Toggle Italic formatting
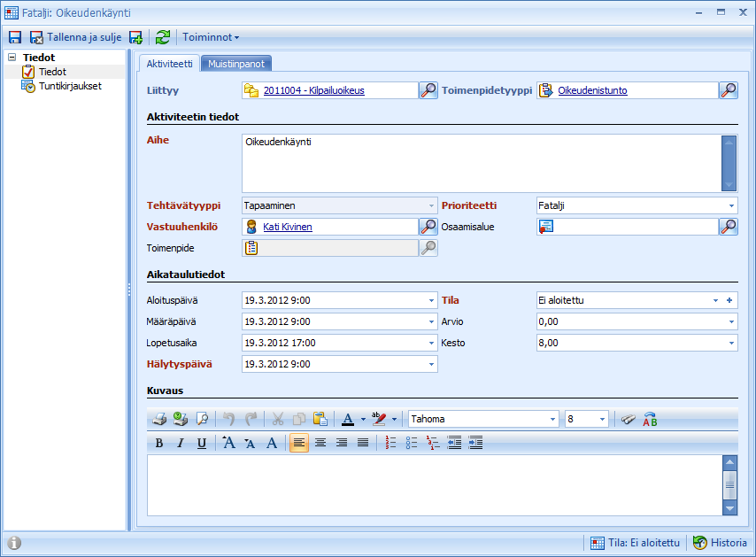756x557 pixels. click(181, 443)
